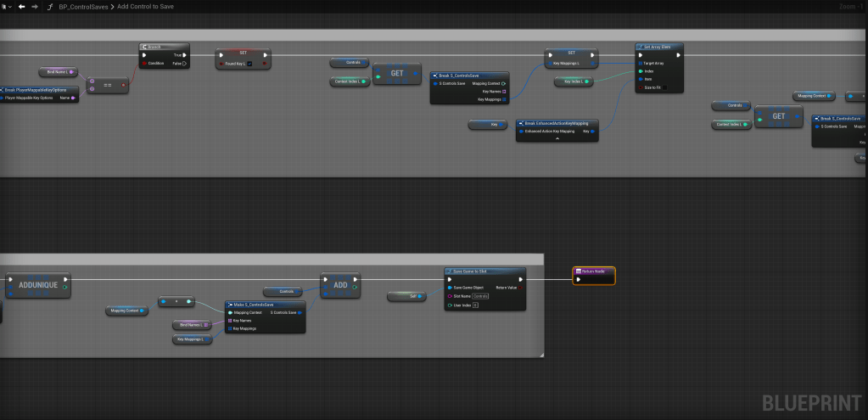The width and height of the screenshot is (868, 420).
Task: Click the back navigation arrow
Action: (21, 6)
